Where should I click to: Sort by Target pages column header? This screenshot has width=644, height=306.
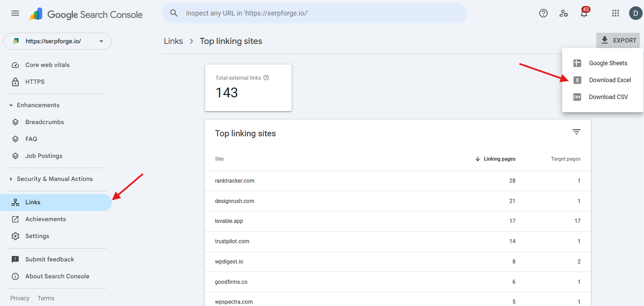[x=566, y=159]
